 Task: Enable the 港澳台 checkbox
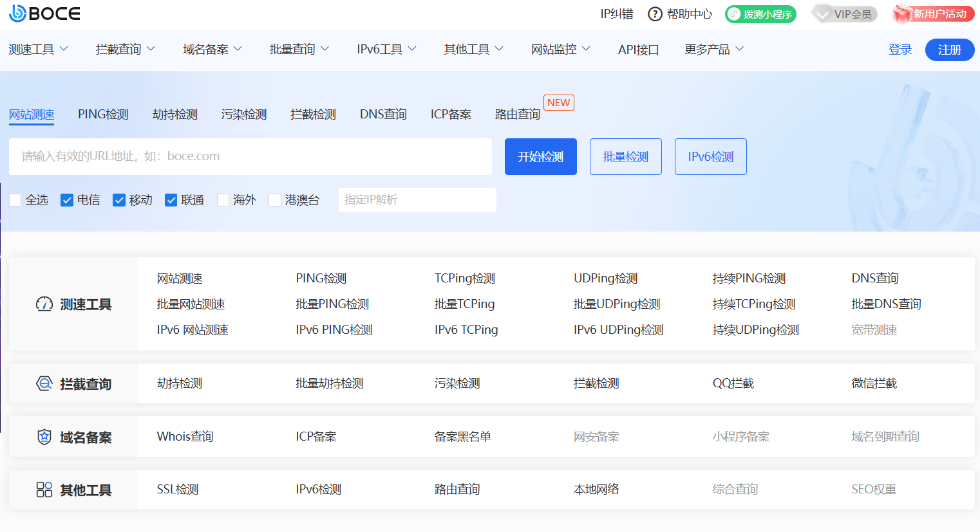click(x=275, y=200)
